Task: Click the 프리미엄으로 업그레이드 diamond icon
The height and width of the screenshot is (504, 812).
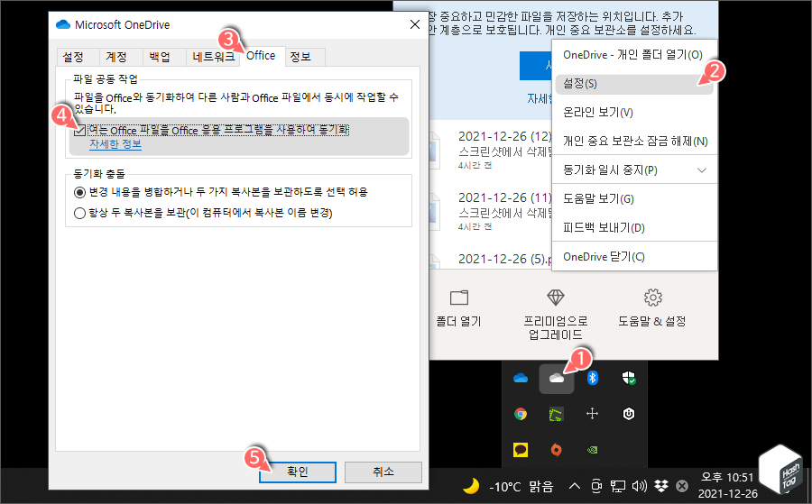Action: (x=556, y=297)
